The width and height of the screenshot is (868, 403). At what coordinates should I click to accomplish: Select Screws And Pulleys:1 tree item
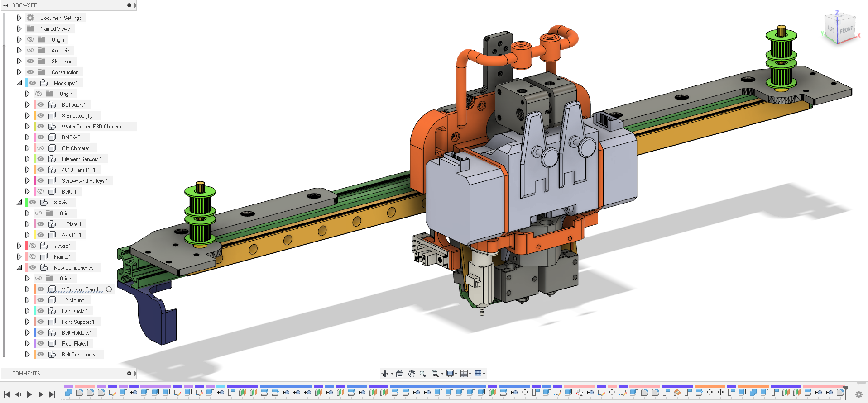pos(85,181)
